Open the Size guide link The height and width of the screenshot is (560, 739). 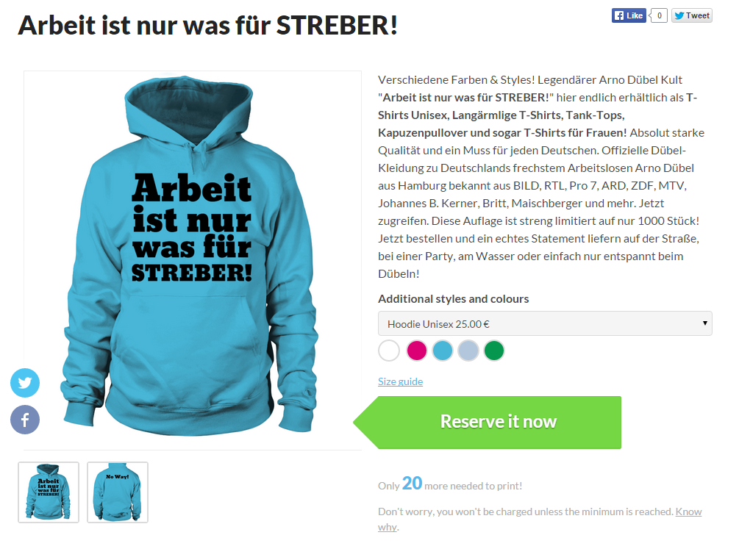tap(400, 381)
